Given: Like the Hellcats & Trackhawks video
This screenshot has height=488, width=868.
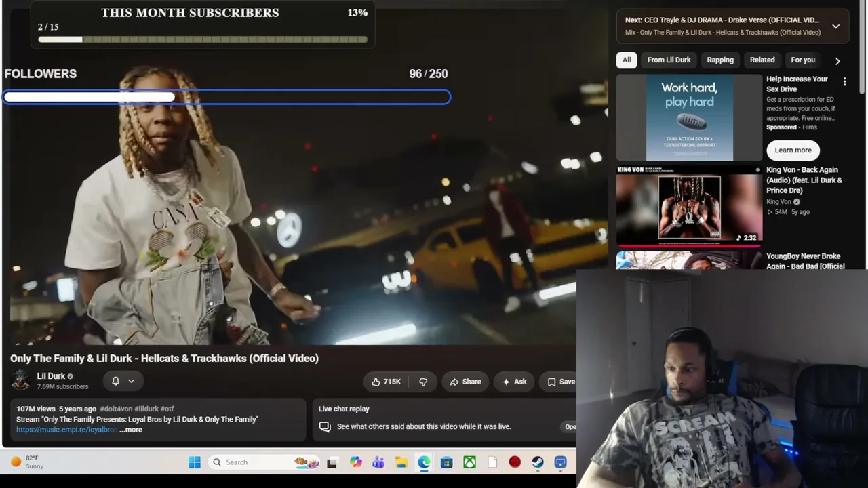Looking at the screenshot, I should point(386,382).
